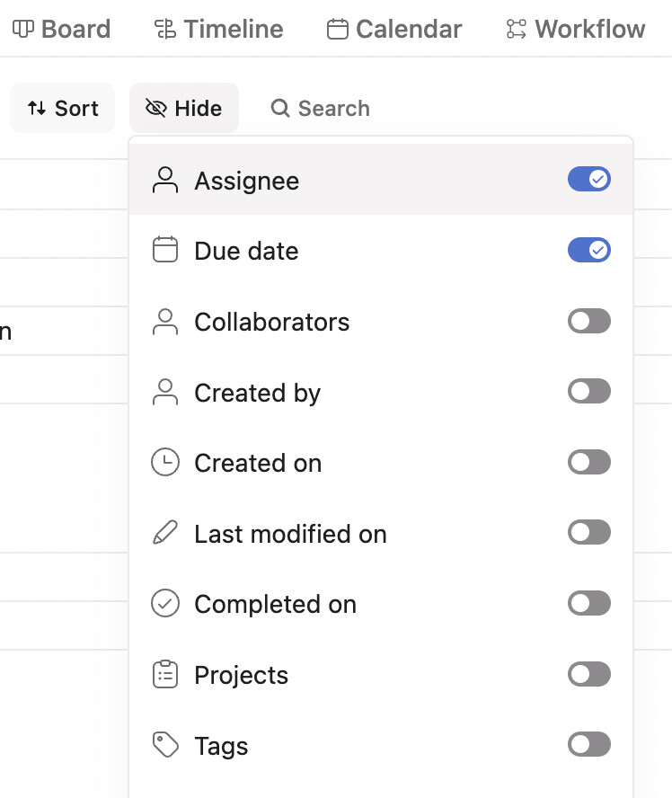
Task: Click the Search field
Action: pyautogui.click(x=321, y=109)
